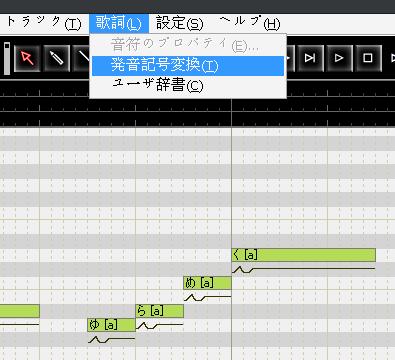Select the ゆ [a] note

111,325
